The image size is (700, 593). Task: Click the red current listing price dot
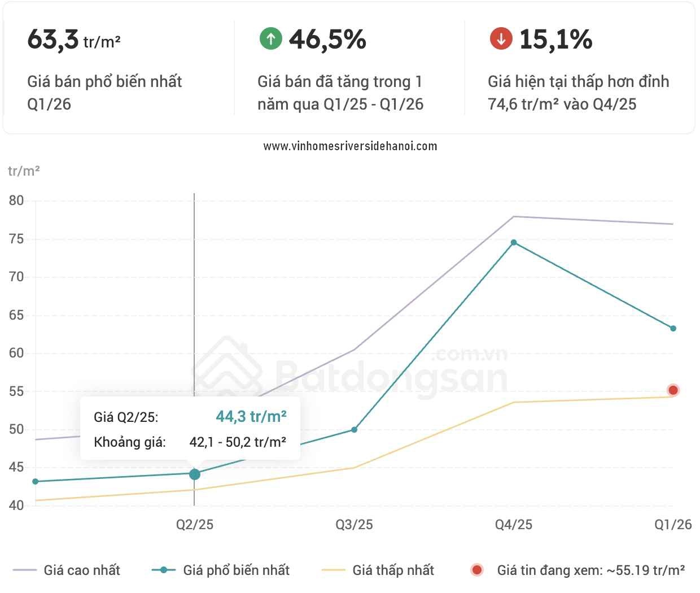click(x=673, y=390)
